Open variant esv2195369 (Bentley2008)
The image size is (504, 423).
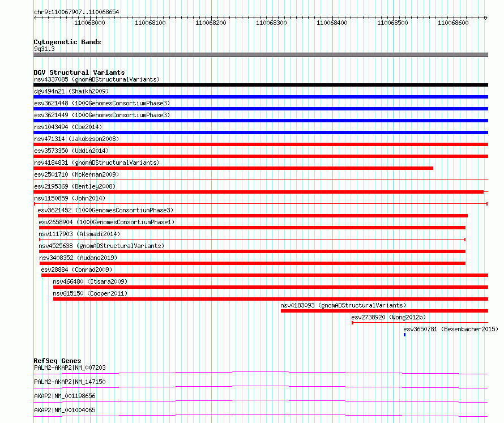pyautogui.click(x=75, y=186)
